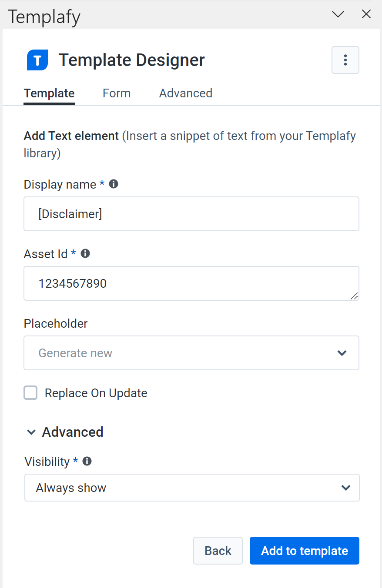Open the Placeholder dropdown showing Generate new
This screenshot has width=382, height=588.
[x=191, y=352]
